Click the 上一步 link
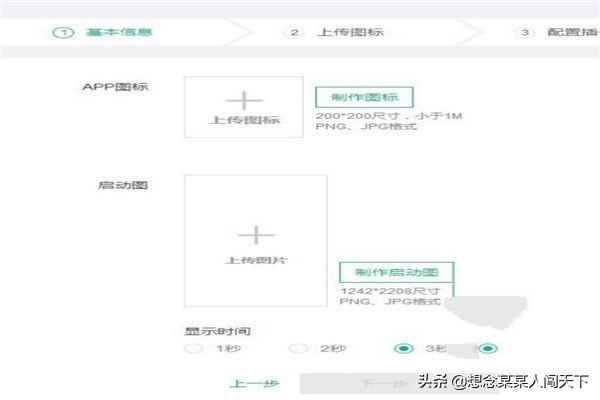 coord(254,383)
